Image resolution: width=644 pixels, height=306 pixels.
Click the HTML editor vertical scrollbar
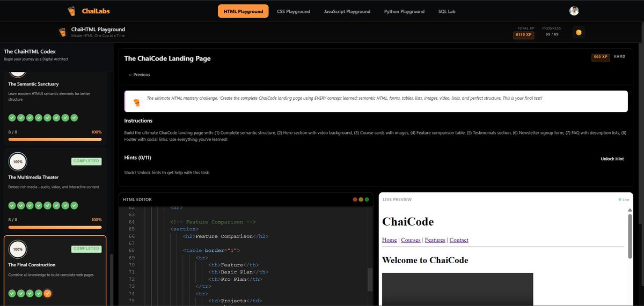point(370,279)
